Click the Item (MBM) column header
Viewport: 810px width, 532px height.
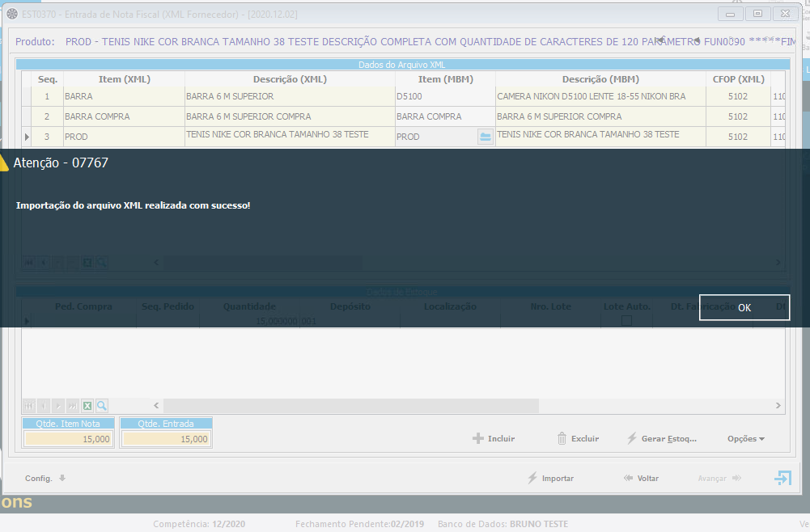click(445, 79)
